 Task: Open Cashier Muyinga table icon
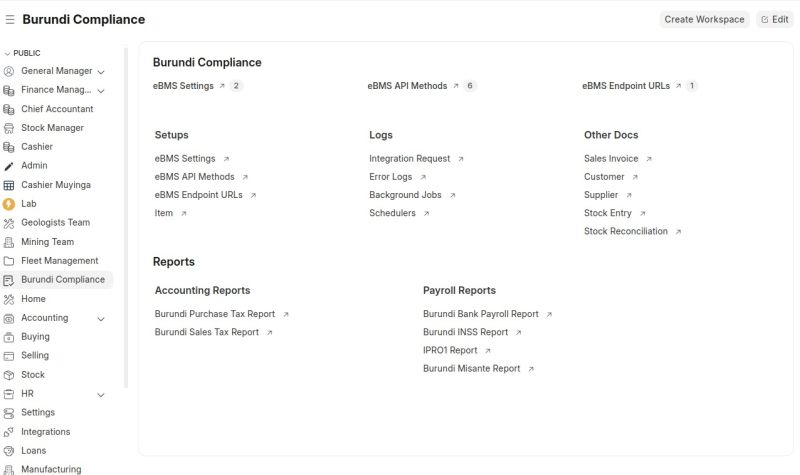point(9,185)
